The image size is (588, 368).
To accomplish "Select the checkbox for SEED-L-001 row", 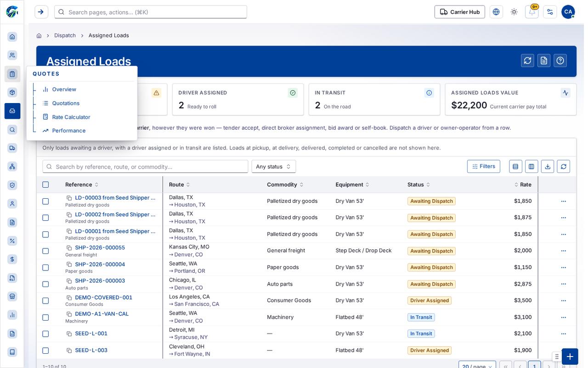I will click(45, 334).
